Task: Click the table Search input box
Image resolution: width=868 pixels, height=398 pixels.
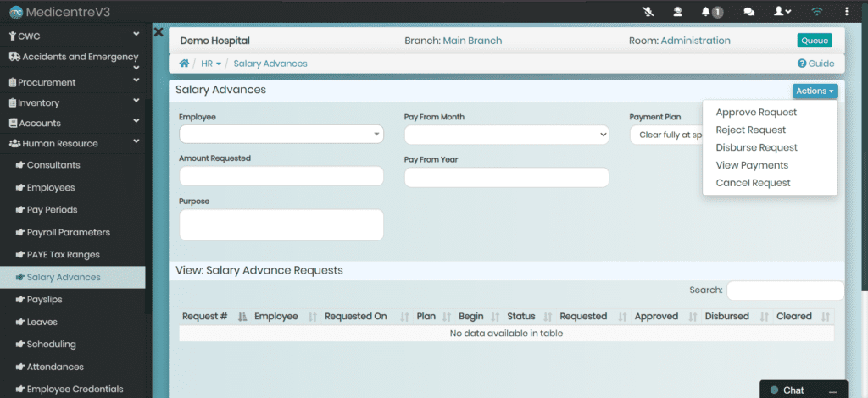Action: (x=785, y=290)
